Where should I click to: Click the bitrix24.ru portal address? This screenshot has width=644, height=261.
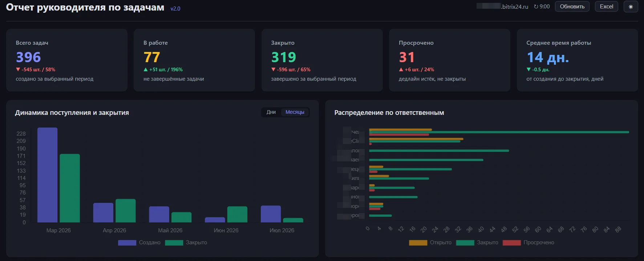[502, 7]
